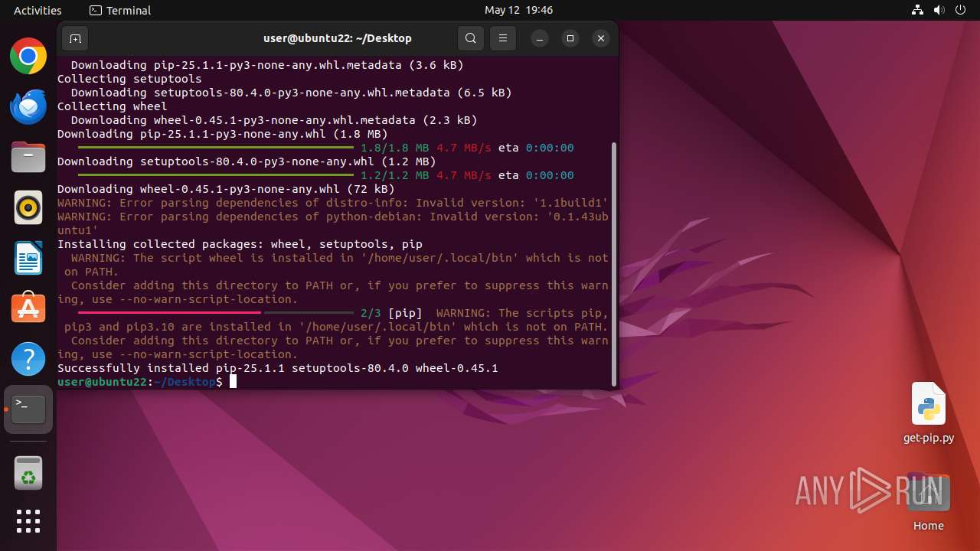Screen dimensions: 980x551
Task: Maximize the terminal window
Action: click(570, 38)
